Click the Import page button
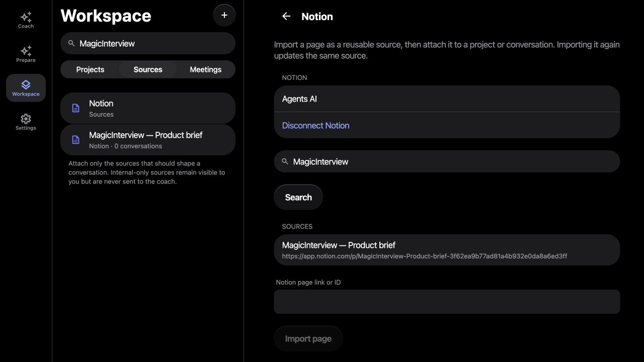This screenshot has height=362, width=644. [308, 338]
